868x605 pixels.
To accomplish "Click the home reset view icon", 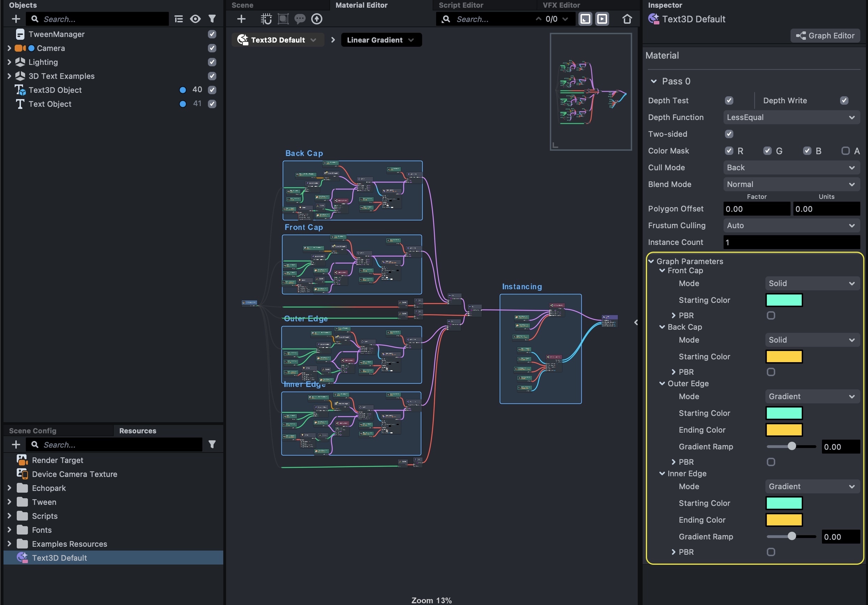I will (x=627, y=19).
